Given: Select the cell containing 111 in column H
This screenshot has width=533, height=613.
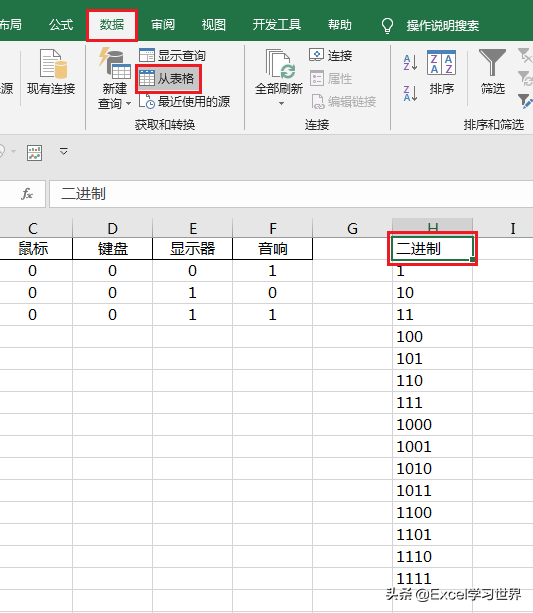Looking at the screenshot, I should pos(433,403).
